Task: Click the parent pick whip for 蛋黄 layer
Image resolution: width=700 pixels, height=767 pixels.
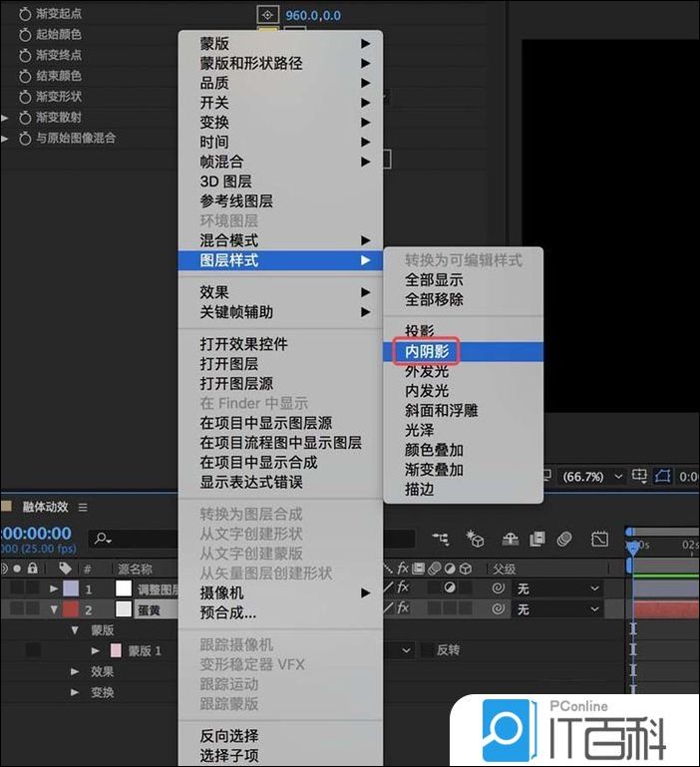Action: pos(499,609)
